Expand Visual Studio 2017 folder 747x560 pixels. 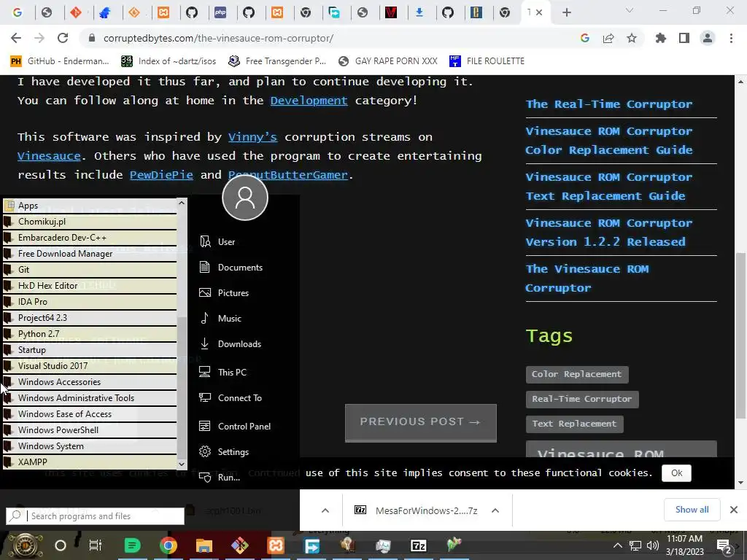tap(90, 366)
